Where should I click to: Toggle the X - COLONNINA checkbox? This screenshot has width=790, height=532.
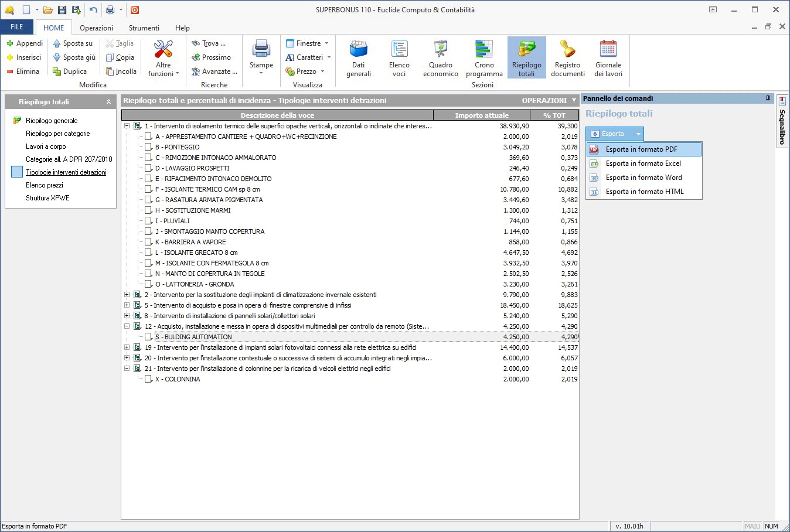148,379
